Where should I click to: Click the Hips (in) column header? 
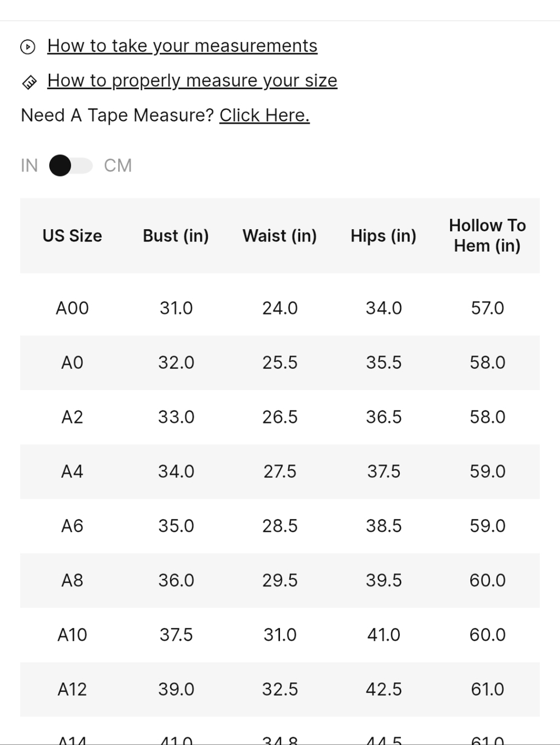pyautogui.click(x=384, y=236)
